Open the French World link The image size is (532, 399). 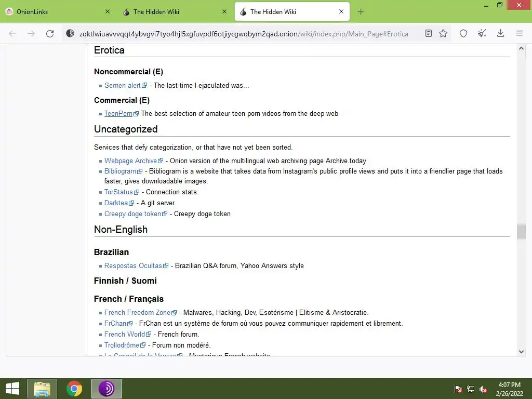point(125,334)
